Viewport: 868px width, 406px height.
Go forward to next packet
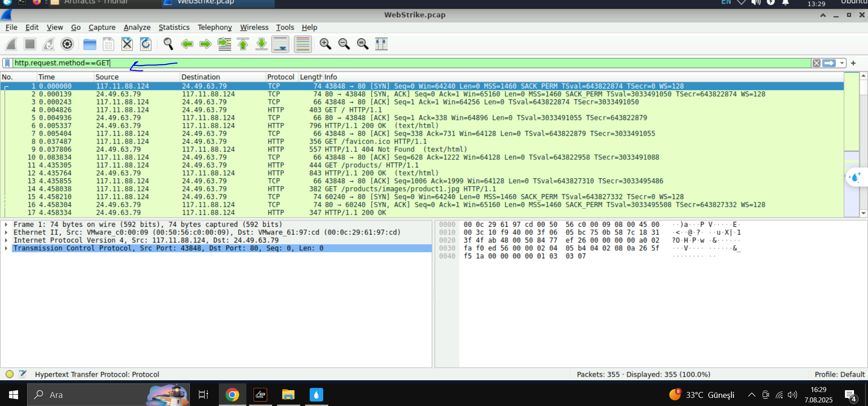coord(205,44)
